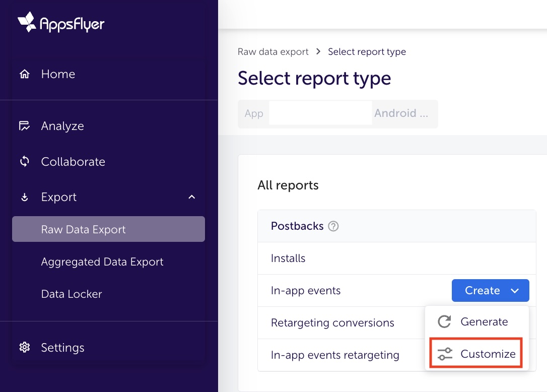The width and height of the screenshot is (547, 392).
Task: Open the App selector dropdown
Action: (337, 113)
